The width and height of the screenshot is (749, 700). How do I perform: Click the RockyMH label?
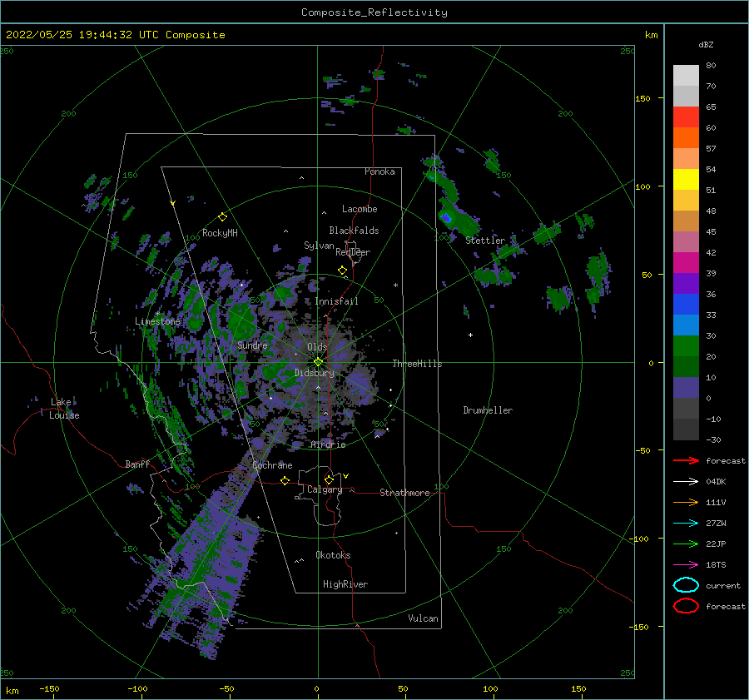tap(220, 233)
